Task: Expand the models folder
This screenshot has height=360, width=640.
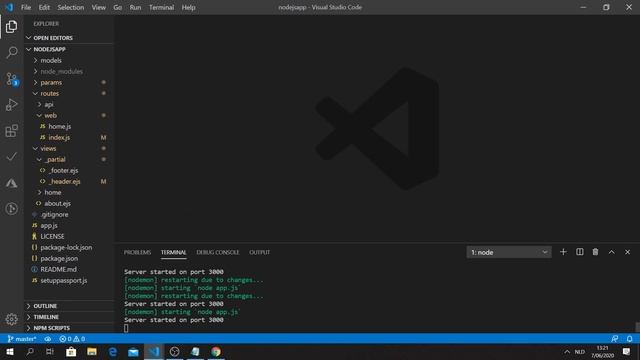Action: pos(69,60)
